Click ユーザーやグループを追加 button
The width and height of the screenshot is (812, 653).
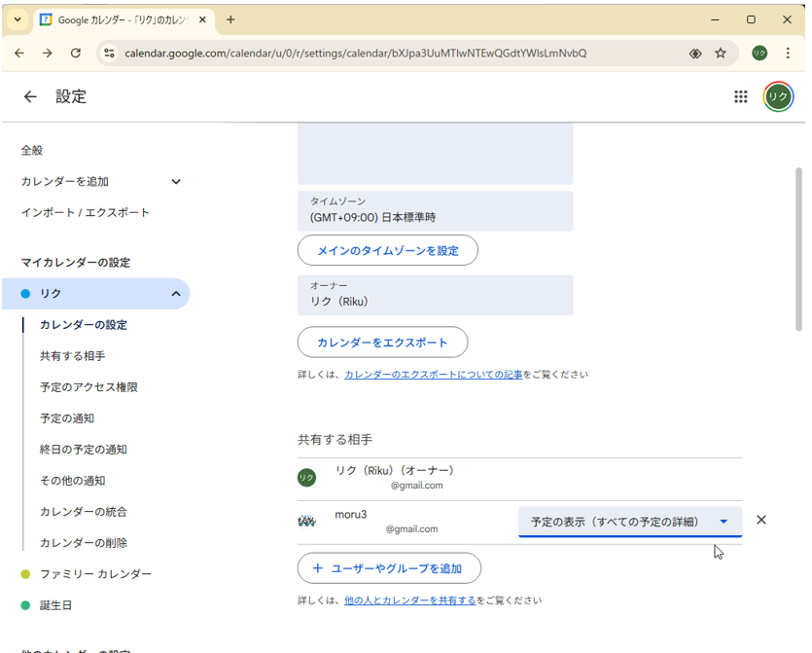[389, 568]
